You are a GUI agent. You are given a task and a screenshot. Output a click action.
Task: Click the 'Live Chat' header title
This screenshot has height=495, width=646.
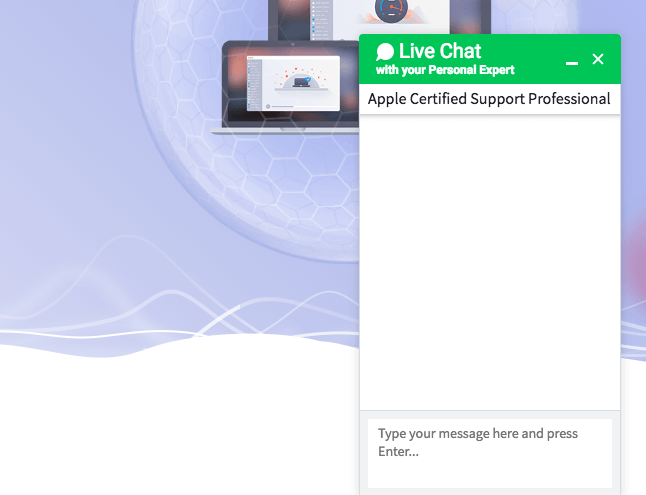pos(440,52)
